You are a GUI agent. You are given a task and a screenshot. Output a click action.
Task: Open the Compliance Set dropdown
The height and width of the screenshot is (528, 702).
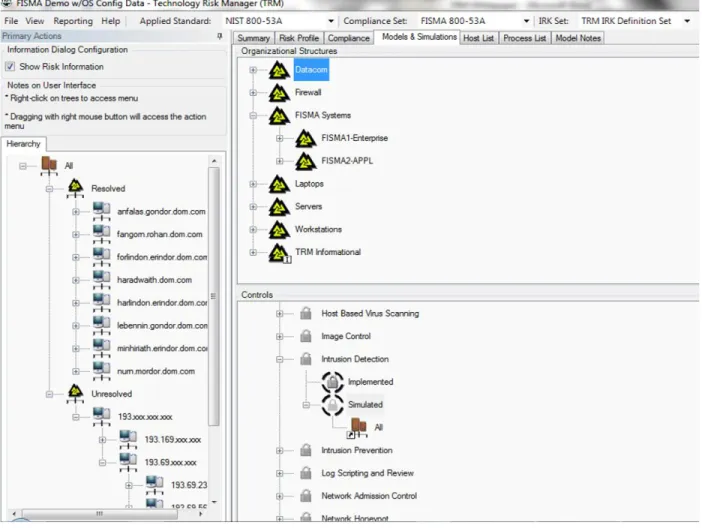pos(526,21)
